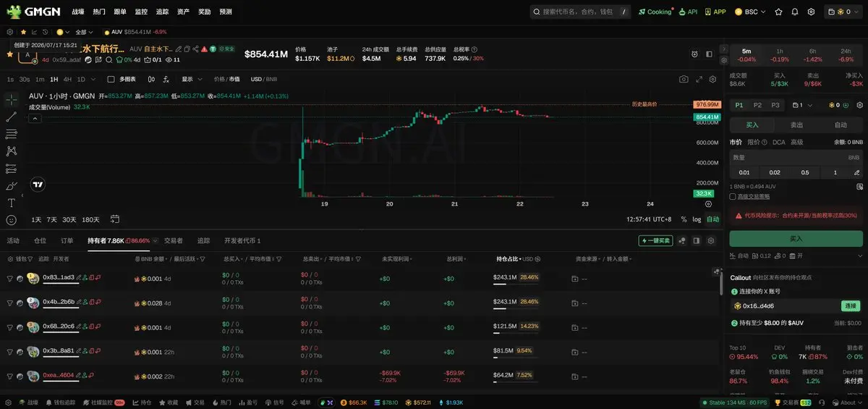Select the brush drawing tool
The width and height of the screenshot is (868, 409).
(x=12, y=186)
